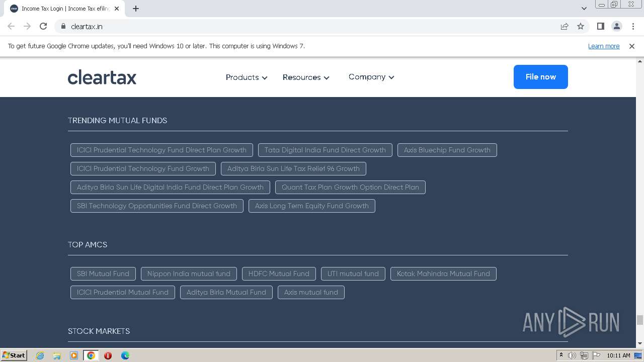Open Quant Tax Plan Growth Option Direct Plan
The height and width of the screenshot is (362, 644).
point(350,187)
